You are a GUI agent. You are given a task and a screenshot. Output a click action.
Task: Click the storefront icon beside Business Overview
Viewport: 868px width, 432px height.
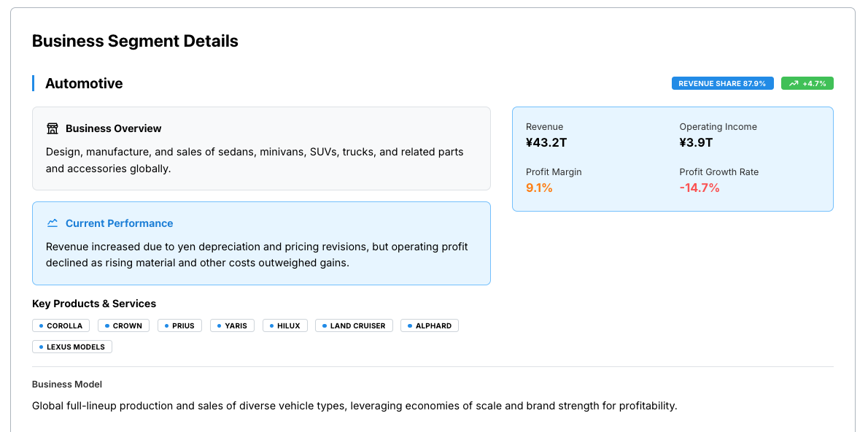point(53,128)
